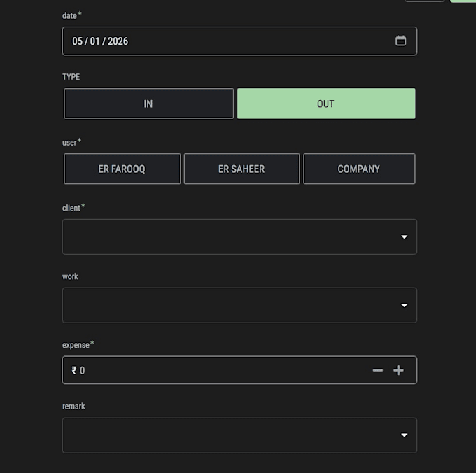Open the client dropdown
Screen dimensions: 476x473
coord(239,237)
